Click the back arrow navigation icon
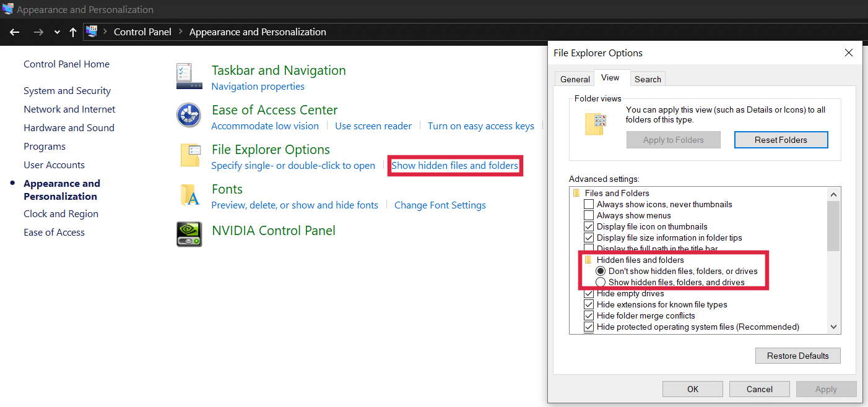Image resolution: width=868 pixels, height=407 pixels. pos(14,32)
